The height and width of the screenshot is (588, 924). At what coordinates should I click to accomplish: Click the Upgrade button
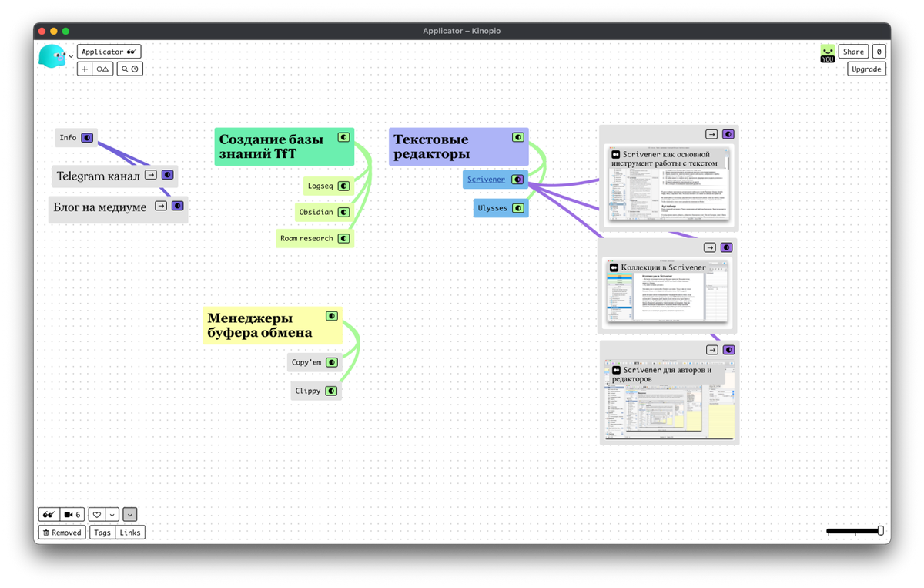point(866,69)
